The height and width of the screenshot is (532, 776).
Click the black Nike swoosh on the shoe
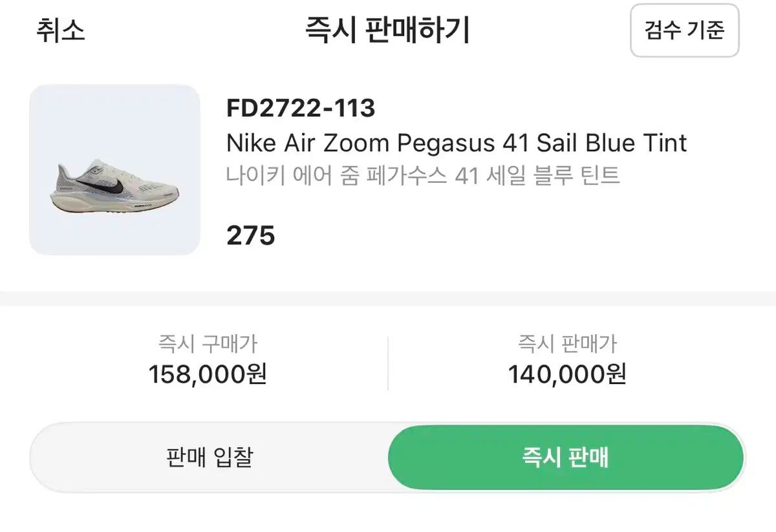click(x=114, y=186)
